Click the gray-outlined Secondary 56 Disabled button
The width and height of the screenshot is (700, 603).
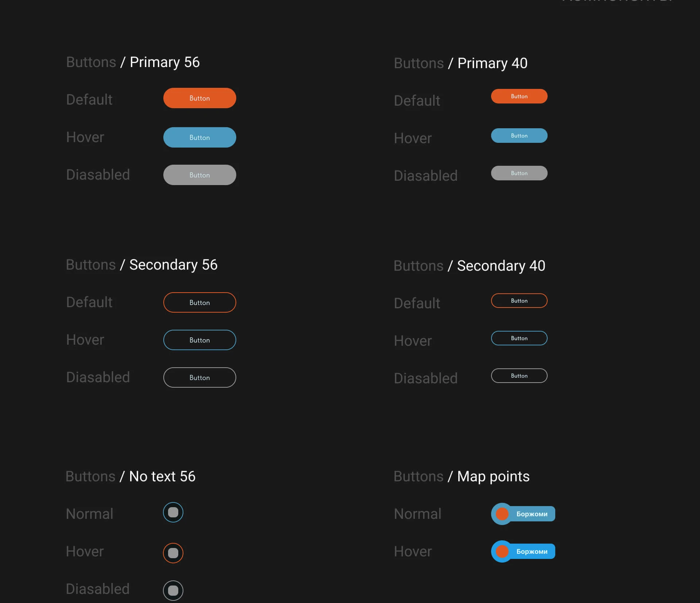coord(199,377)
